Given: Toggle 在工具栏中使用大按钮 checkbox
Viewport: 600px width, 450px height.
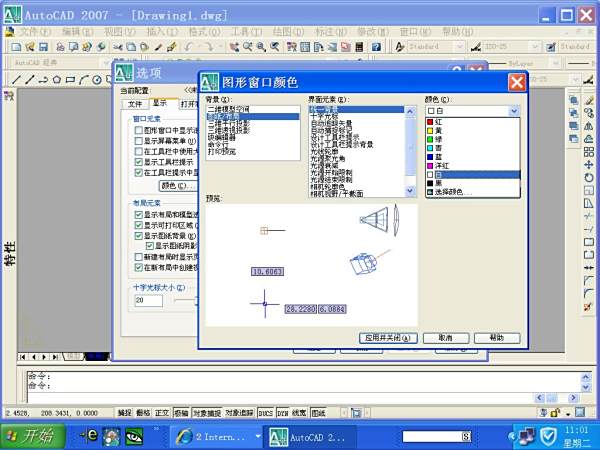Looking at the screenshot, I should coord(139,152).
